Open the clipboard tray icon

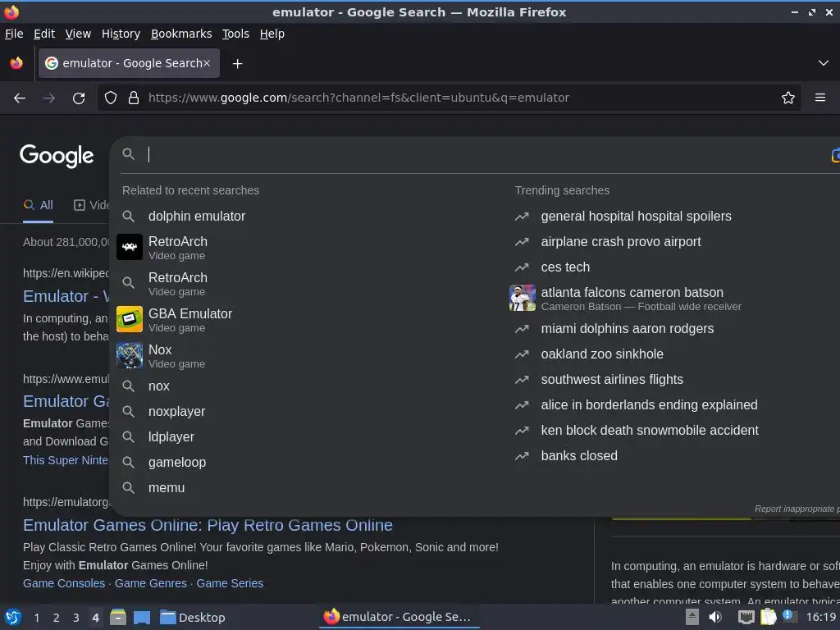point(768,617)
